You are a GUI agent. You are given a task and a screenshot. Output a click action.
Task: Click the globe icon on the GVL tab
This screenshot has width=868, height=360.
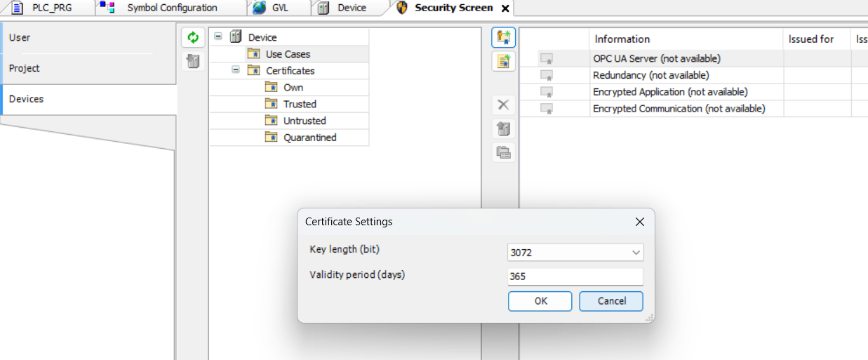(x=260, y=8)
